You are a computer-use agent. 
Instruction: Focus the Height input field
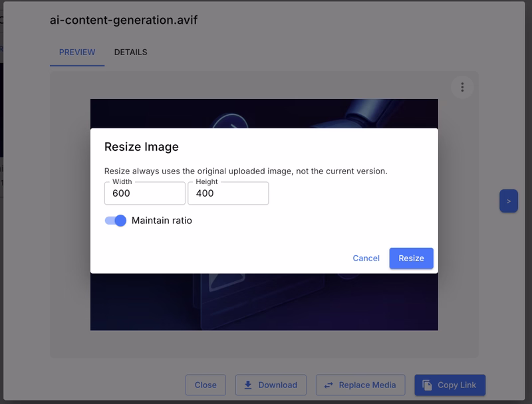[228, 193]
